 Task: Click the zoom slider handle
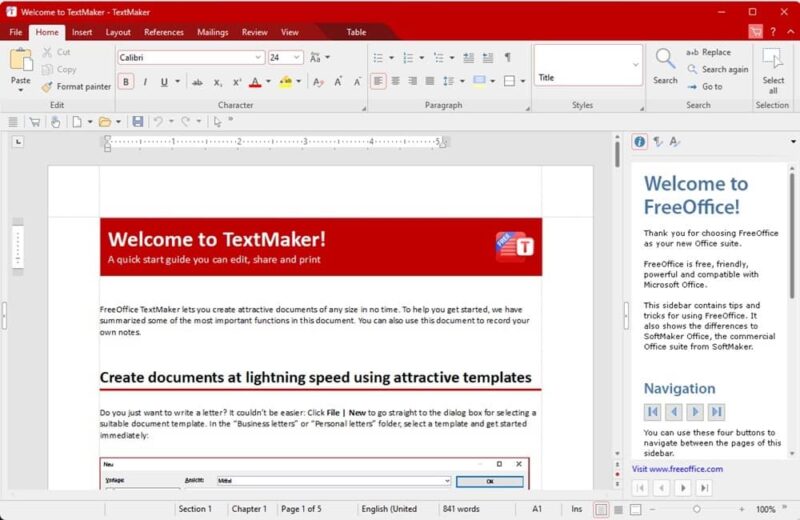coord(696,509)
